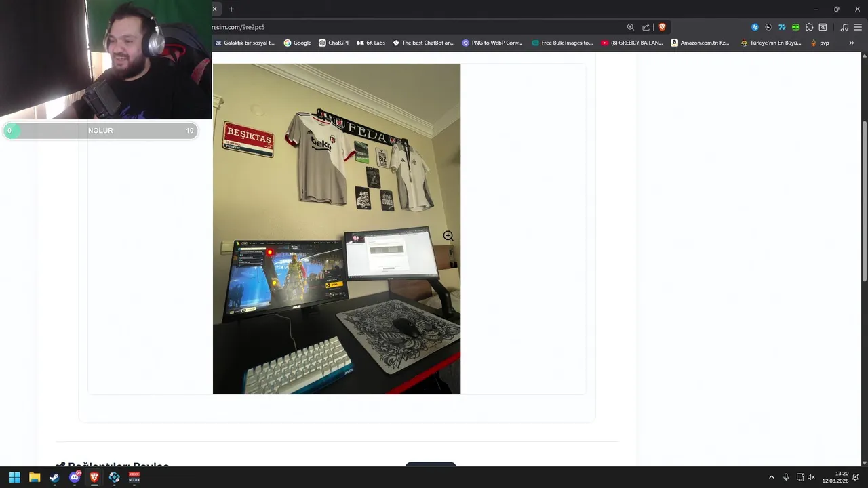Click the display network tray icon
868x488 pixels.
[x=800, y=477]
